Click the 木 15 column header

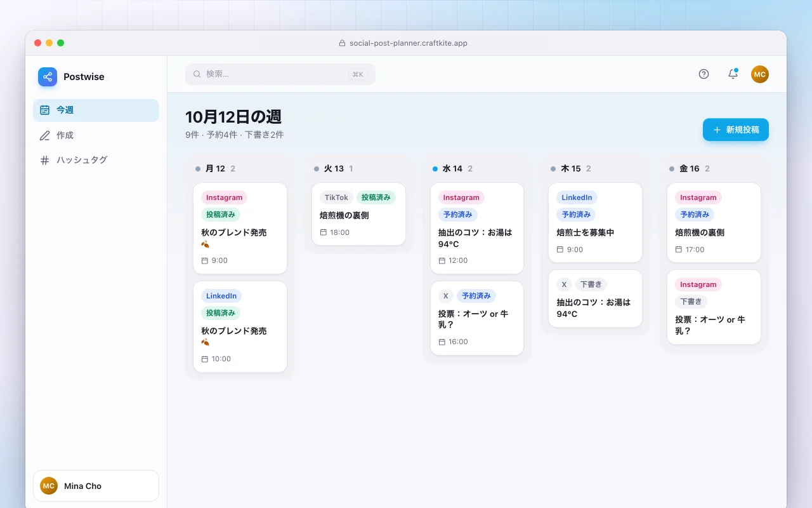(x=571, y=169)
